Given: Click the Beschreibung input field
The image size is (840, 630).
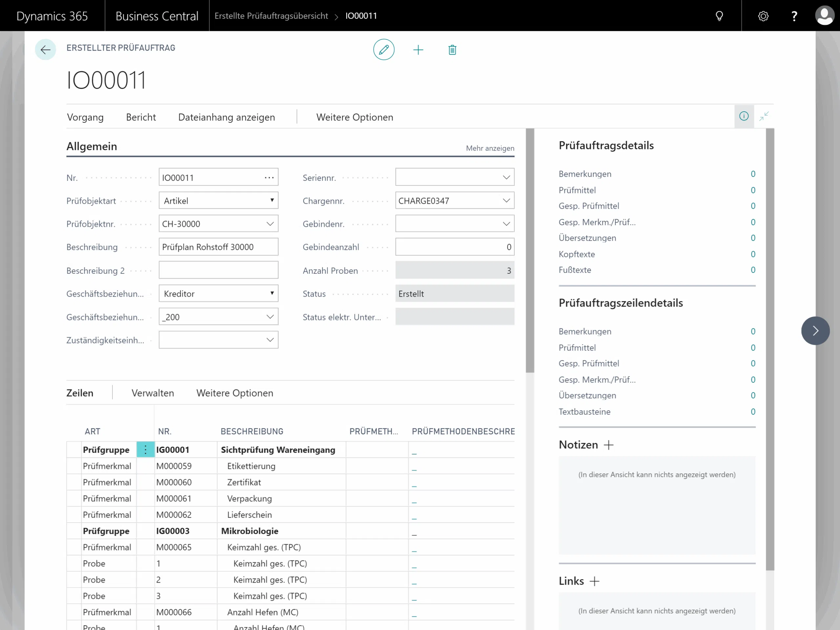Looking at the screenshot, I should (x=218, y=247).
